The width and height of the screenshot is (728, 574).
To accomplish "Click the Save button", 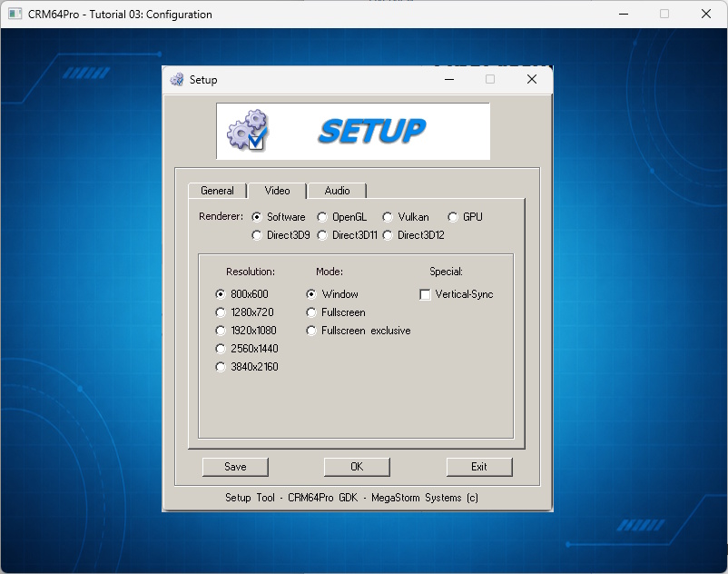I will pos(235,467).
